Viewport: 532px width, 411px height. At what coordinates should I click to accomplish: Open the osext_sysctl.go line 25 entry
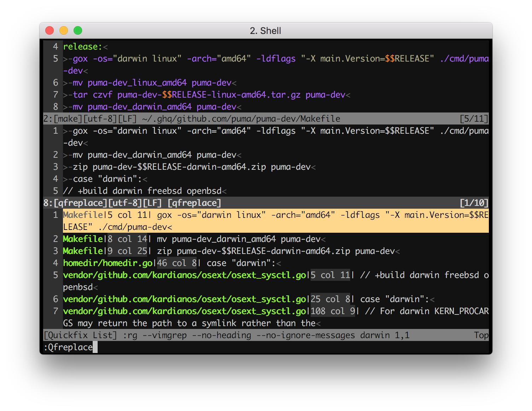tap(266, 299)
